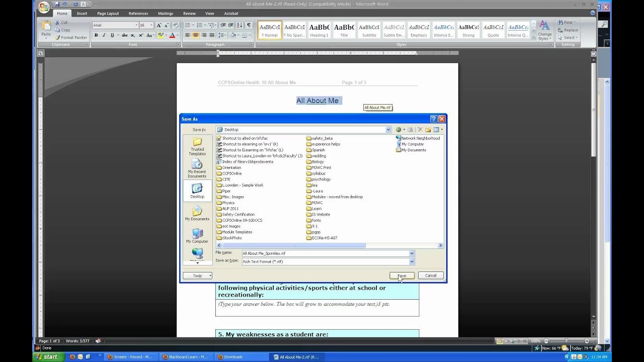
Task: Select Trusted Templates in Save As sidebar
Action: 197,147
